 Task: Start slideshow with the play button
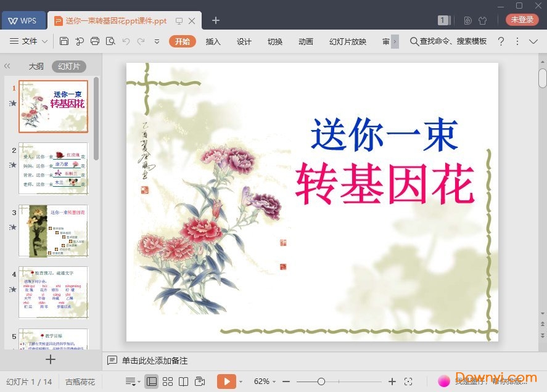coord(227,381)
